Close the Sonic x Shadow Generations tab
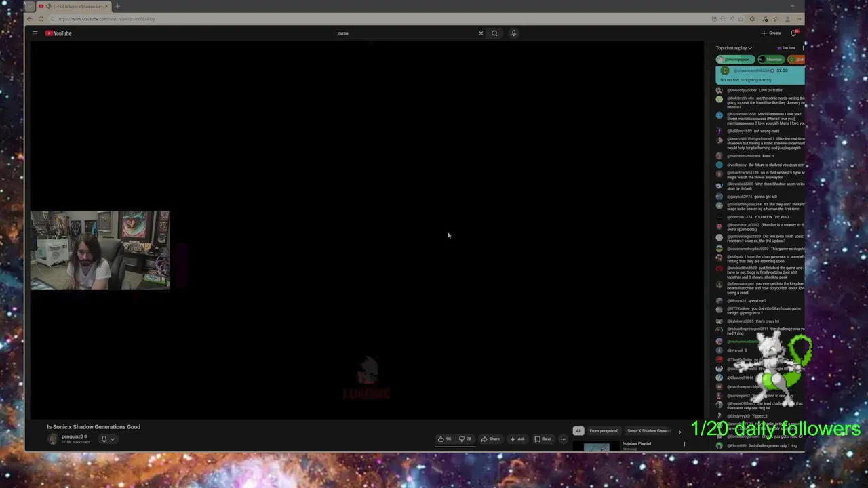 click(x=106, y=7)
